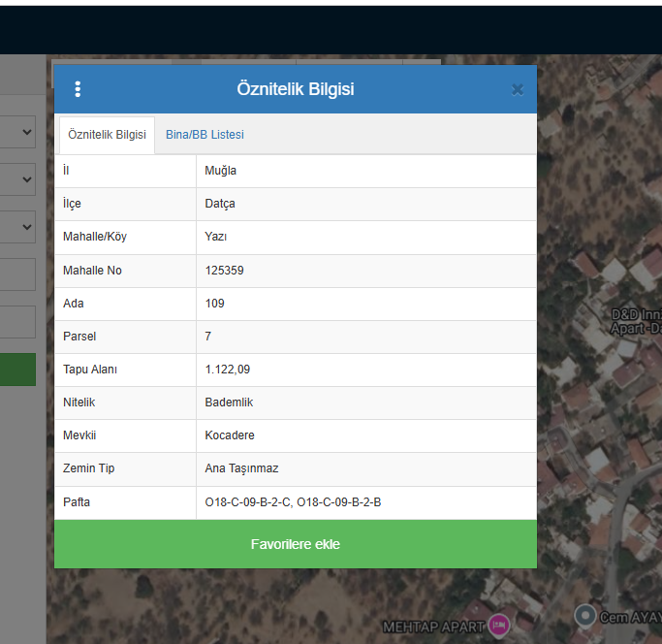The height and width of the screenshot is (644, 662).
Task: Focus the upper empty input field in left panel
Action: pyautogui.click(x=16, y=274)
